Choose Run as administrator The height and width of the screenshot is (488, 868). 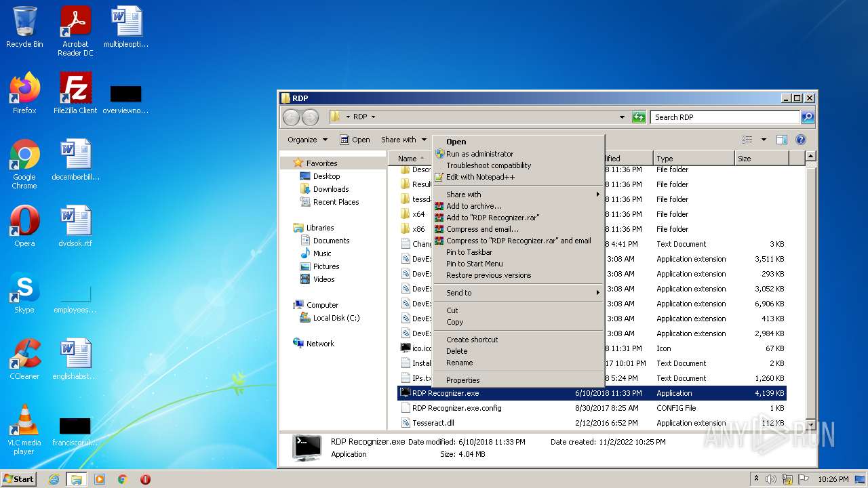point(518,154)
